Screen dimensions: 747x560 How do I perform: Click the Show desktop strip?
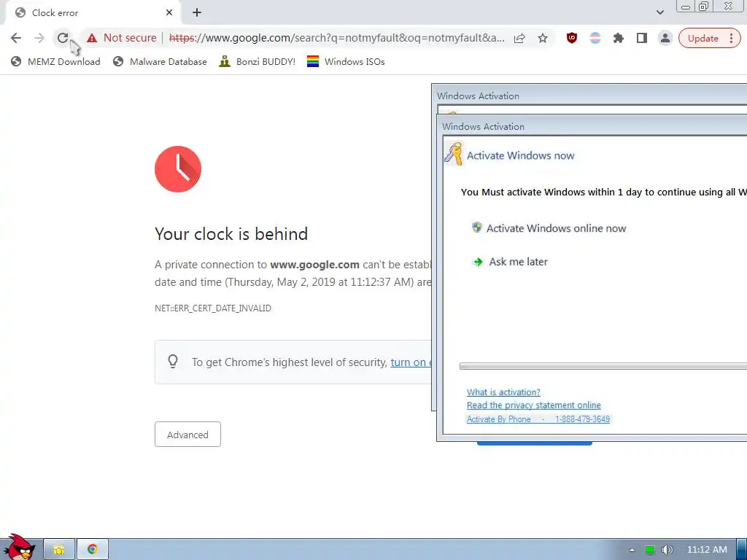pyautogui.click(x=742, y=550)
